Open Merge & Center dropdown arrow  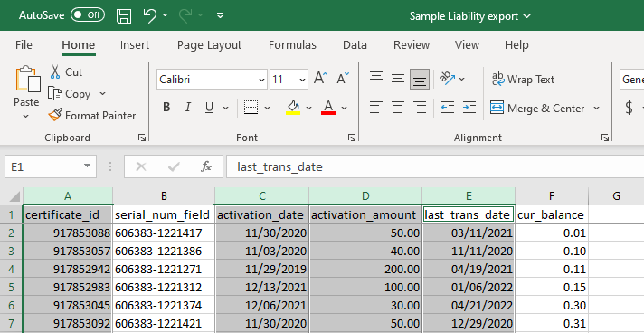(x=596, y=108)
